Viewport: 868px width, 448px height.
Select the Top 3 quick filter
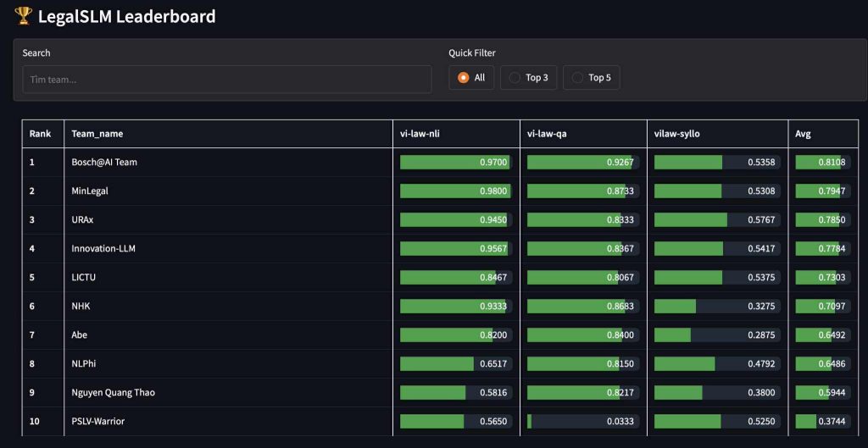pos(527,78)
